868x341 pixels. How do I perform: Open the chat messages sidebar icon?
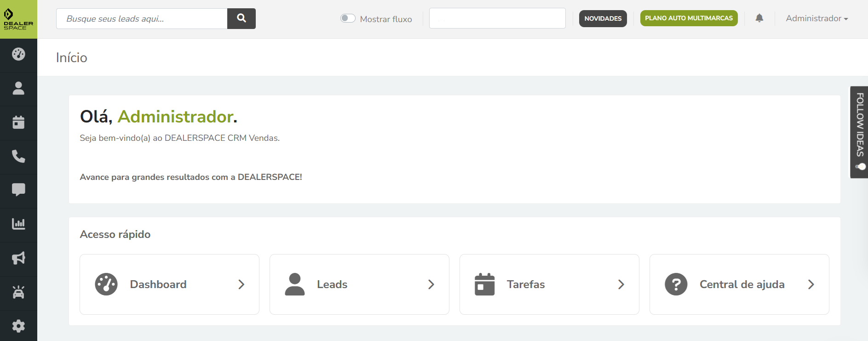(18, 190)
